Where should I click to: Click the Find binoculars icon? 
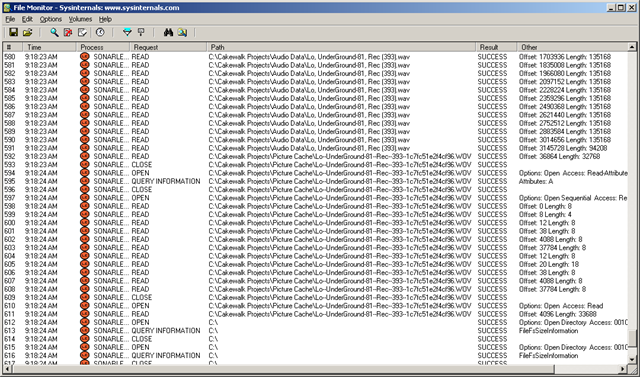168,32
